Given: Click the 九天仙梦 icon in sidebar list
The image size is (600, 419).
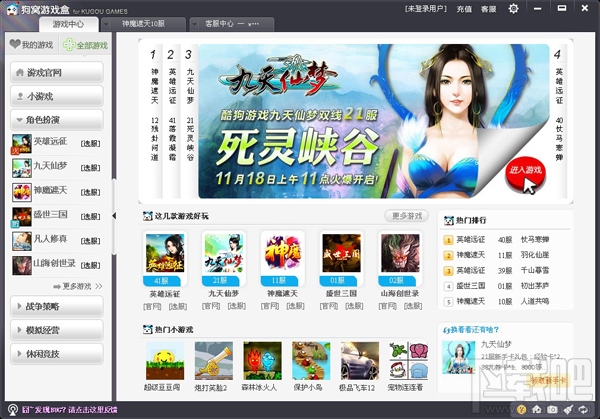Looking at the screenshot, I should point(21,168).
